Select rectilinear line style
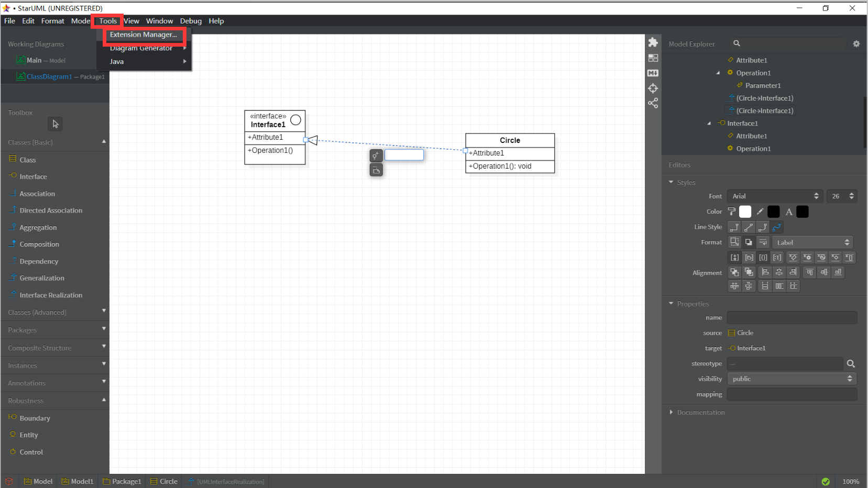 tap(734, 227)
